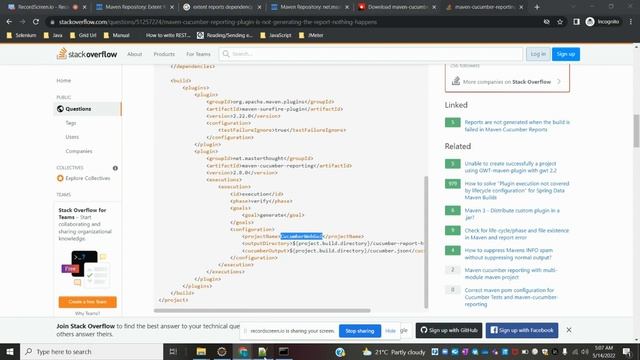Open the About link in the header
The height and width of the screenshot is (360, 640).
tap(134, 54)
